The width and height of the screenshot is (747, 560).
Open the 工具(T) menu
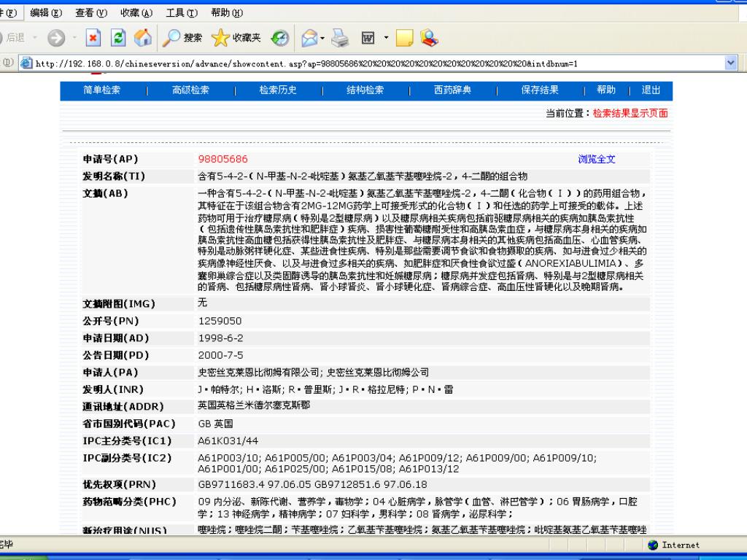coord(182,13)
